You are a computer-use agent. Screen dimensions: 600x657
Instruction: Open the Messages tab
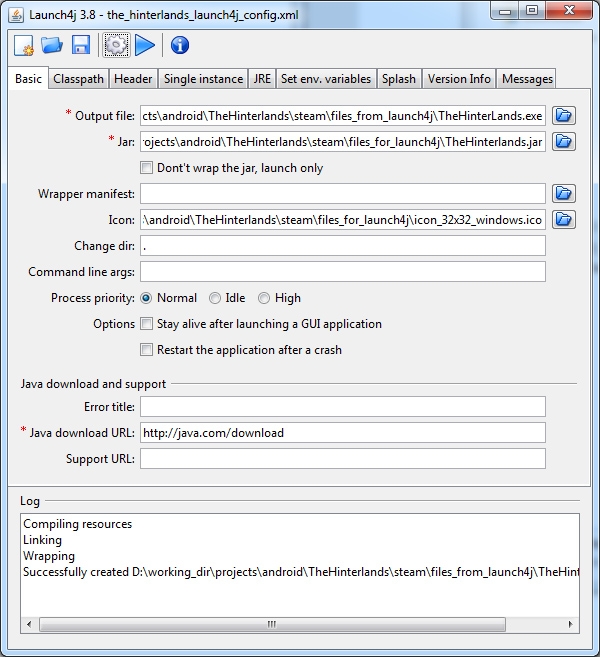point(527,79)
